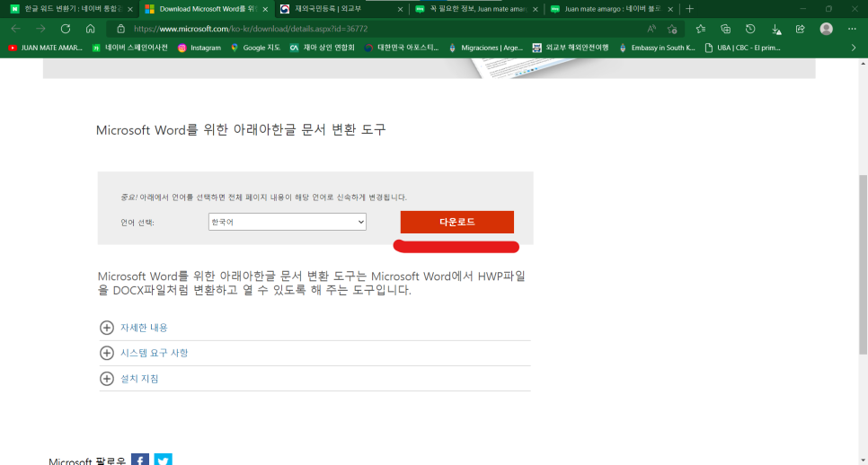The width and height of the screenshot is (868, 465).
Task: Click the browser forward arrow
Action: tap(40, 29)
